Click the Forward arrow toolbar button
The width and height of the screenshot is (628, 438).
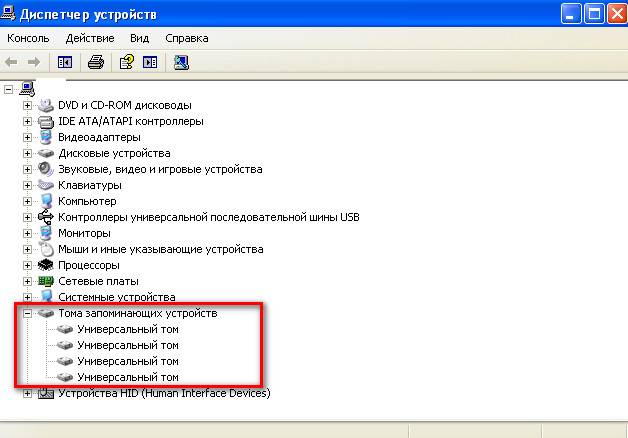coord(34,62)
